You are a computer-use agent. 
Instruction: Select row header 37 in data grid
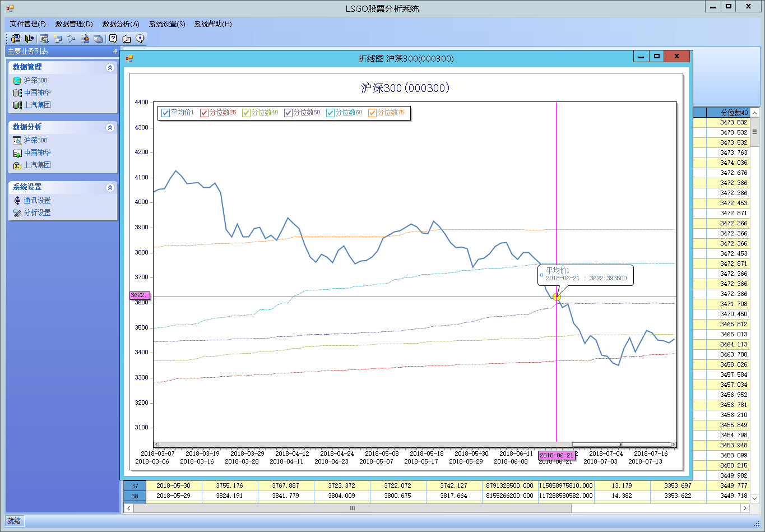click(x=135, y=485)
